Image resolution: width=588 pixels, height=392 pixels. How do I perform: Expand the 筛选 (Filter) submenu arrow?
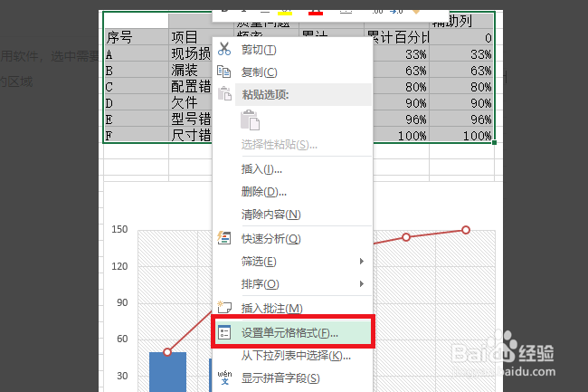coord(362,261)
